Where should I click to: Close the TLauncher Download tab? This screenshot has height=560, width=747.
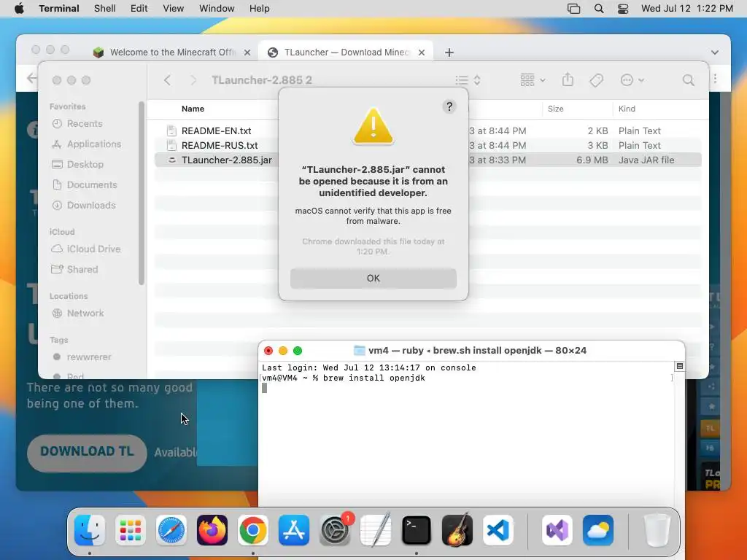pos(421,52)
